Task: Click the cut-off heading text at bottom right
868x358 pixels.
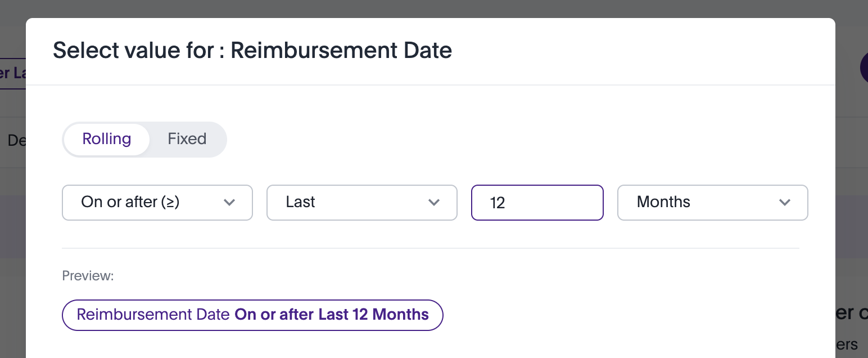Action: point(851,313)
